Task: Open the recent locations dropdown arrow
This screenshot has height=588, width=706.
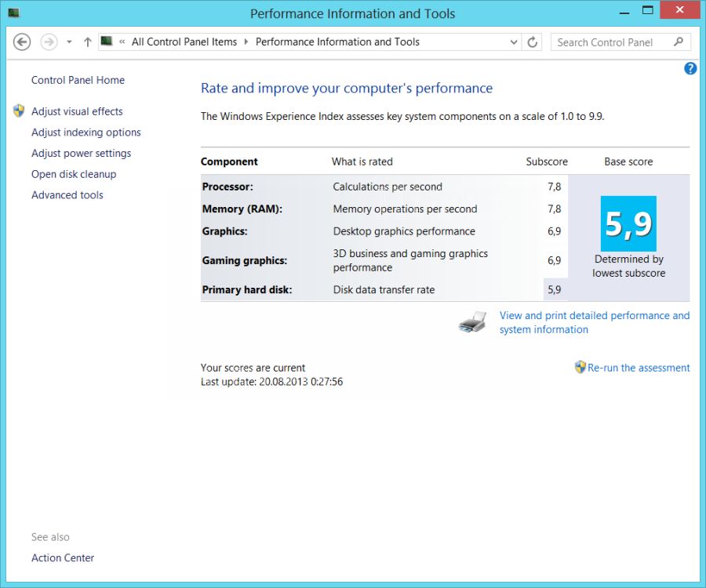Action: (x=69, y=42)
